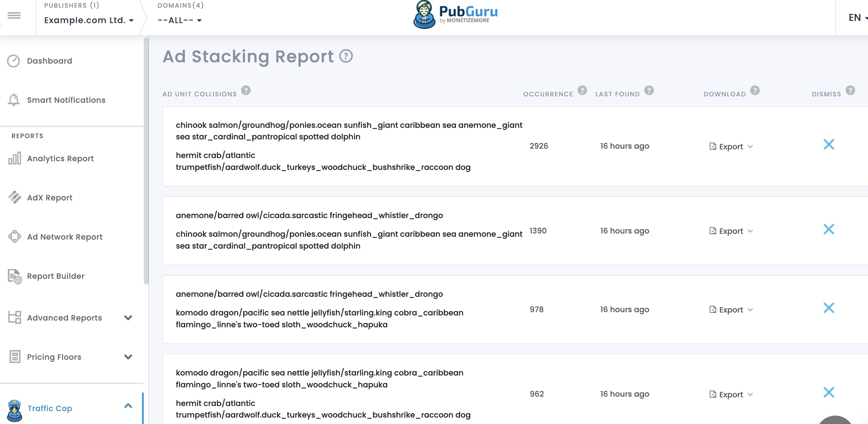Open Smart Notifications
Image resolution: width=868 pixels, height=424 pixels.
point(66,100)
